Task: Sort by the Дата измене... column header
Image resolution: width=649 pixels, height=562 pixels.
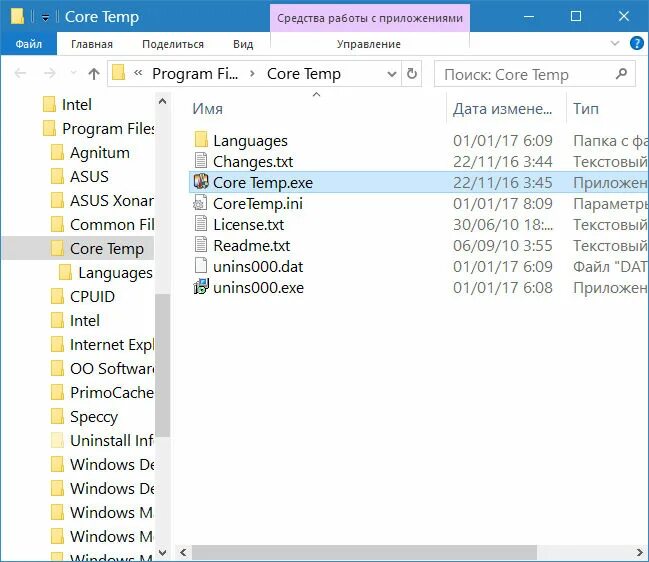Action: coord(502,109)
